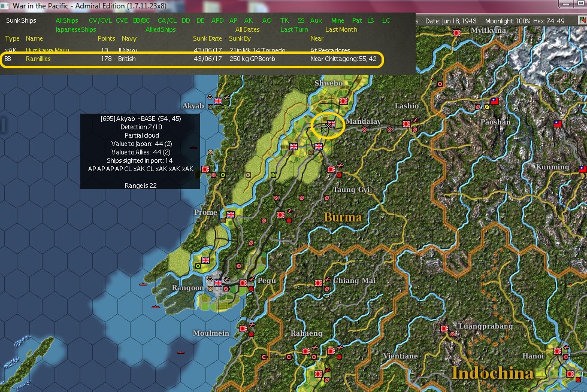Sort the list by Points column

[107, 38]
